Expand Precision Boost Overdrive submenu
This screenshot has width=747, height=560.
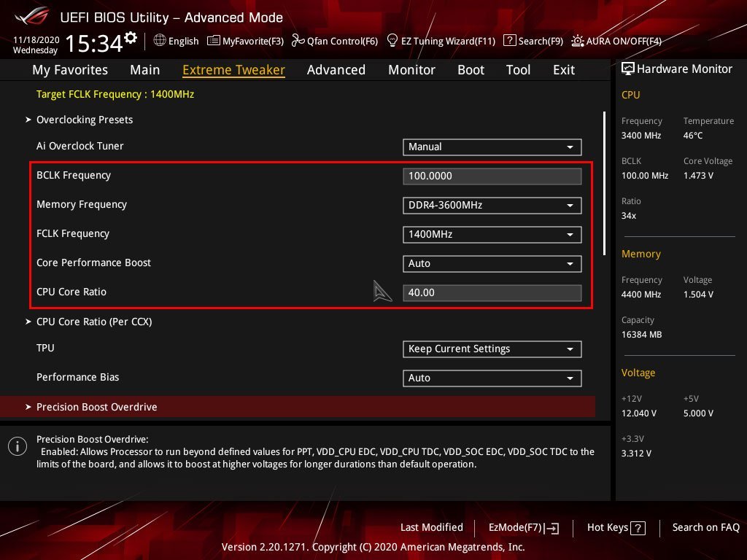point(298,407)
